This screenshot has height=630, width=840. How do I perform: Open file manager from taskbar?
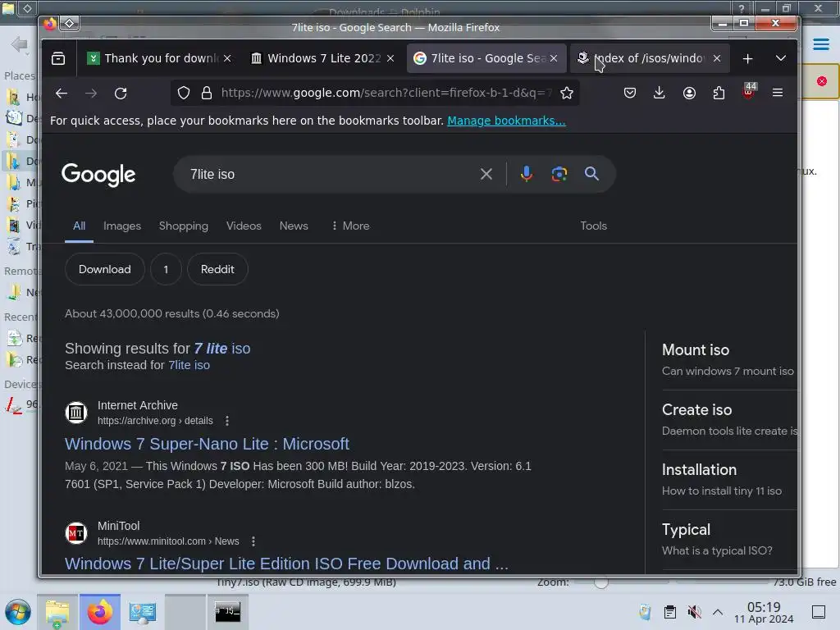point(57,612)
